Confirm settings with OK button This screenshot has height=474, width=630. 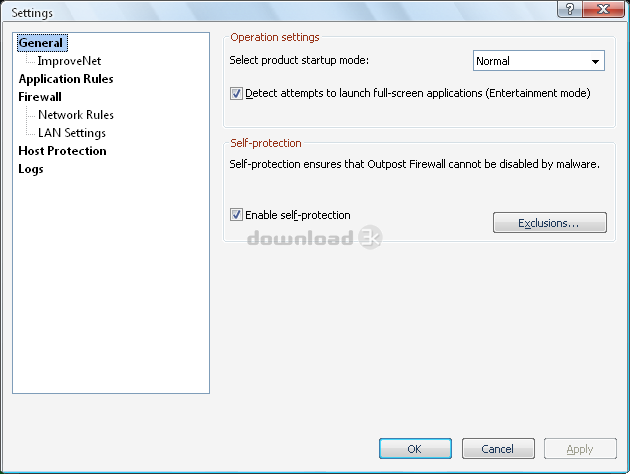click(x=415, y=448)
